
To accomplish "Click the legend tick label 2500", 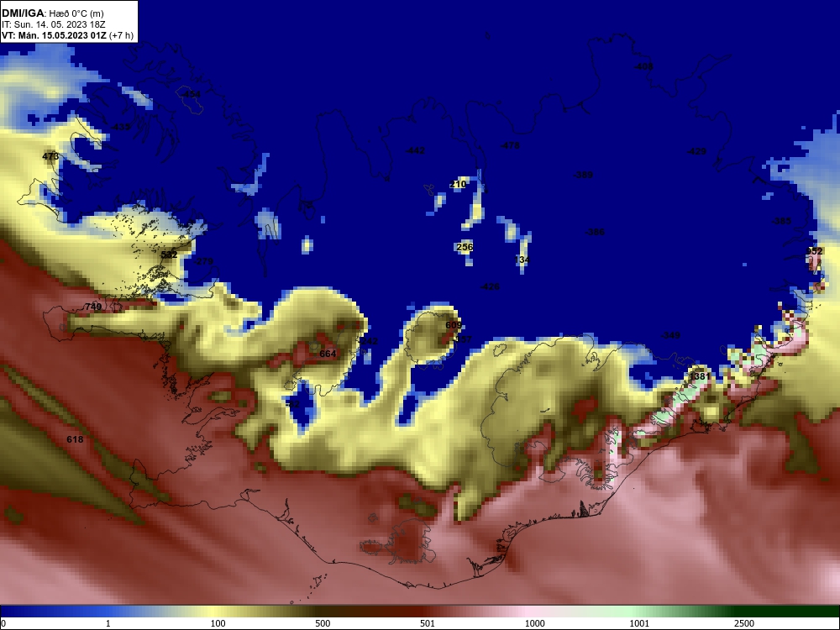I will tap(744, 623).
